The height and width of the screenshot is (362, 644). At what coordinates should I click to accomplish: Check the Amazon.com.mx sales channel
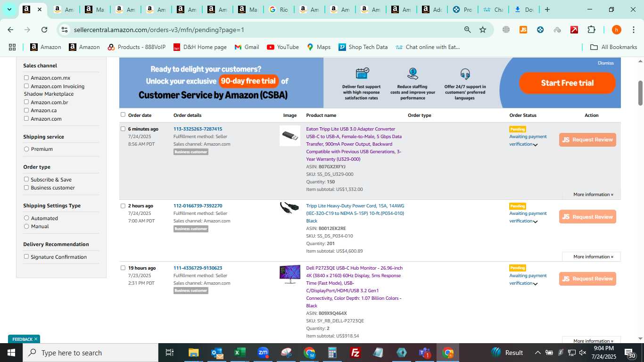coord(26,78)
